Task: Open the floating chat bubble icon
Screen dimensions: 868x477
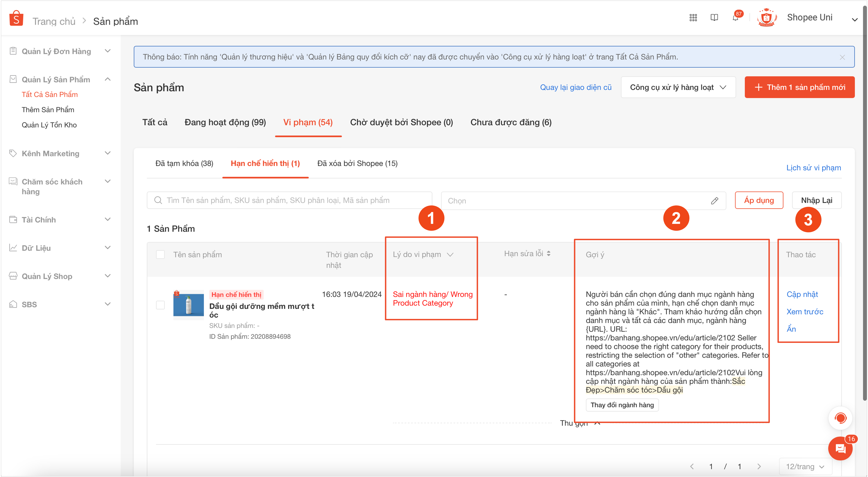Action: pyautogui.click(x=840, y=448)
